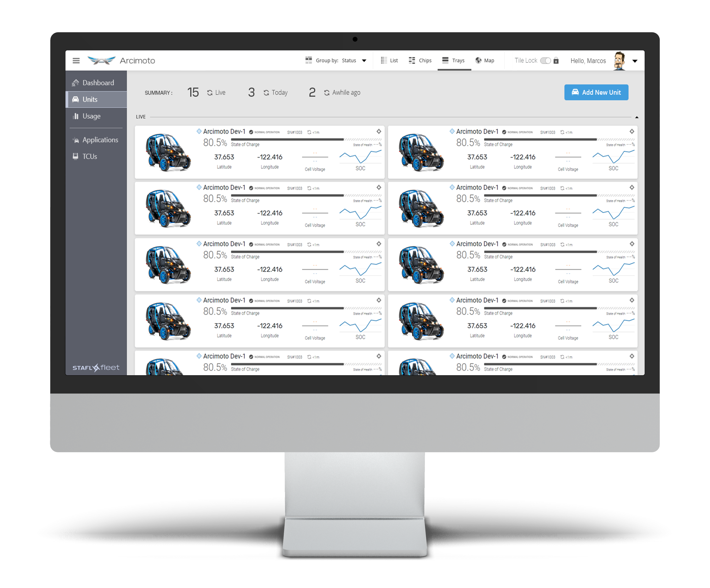The width and height of the screenshot is (710, 588).
Task: Click the Add New Unit button
Action: [596, 92]
